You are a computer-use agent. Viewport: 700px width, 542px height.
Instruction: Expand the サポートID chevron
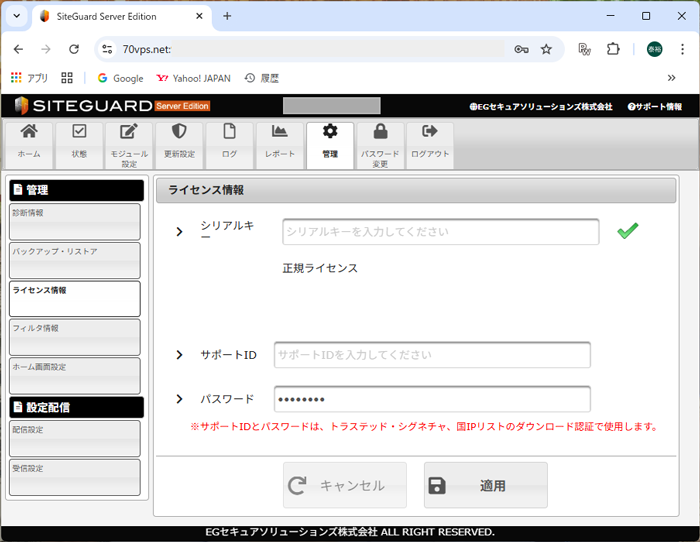[x=179, y=355]
